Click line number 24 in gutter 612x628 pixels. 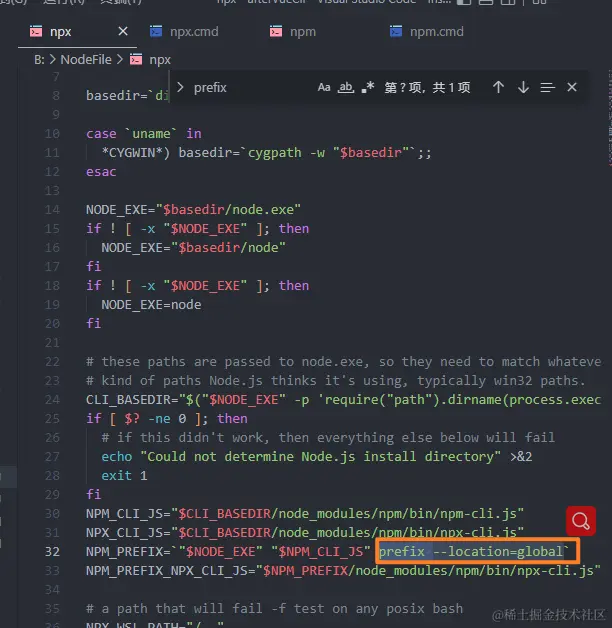click(x=52, y=400)
